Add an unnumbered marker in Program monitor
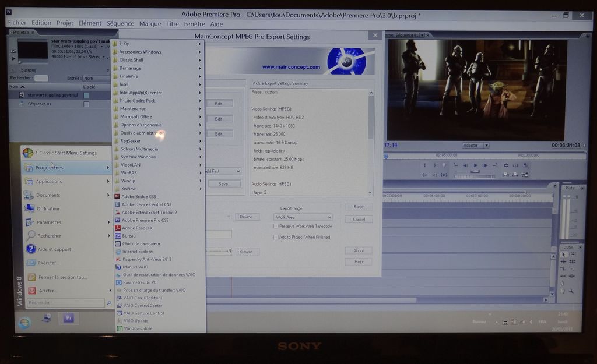 tap(444, 165)
